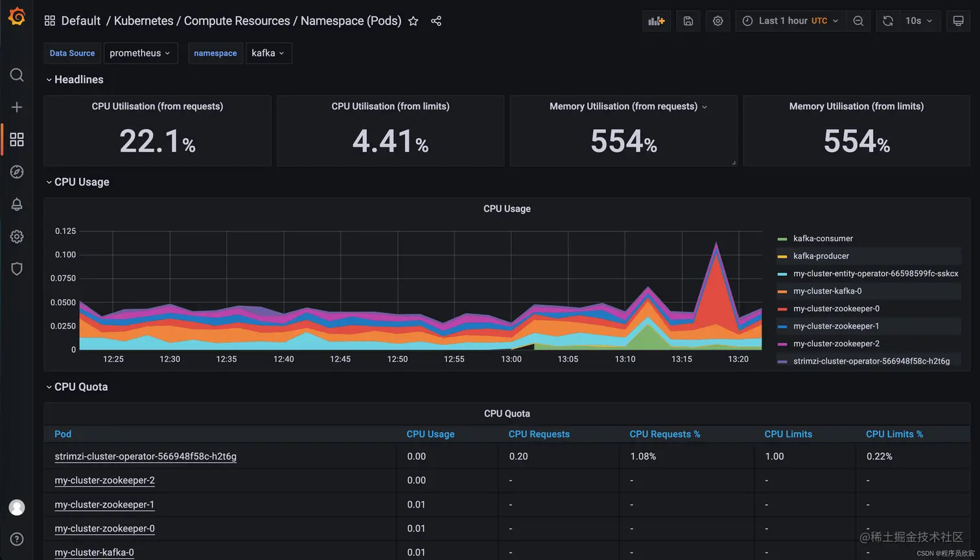980x560 pixels.
Task: Cycle view mode with monitor icon
Action: tap(959, 21)
